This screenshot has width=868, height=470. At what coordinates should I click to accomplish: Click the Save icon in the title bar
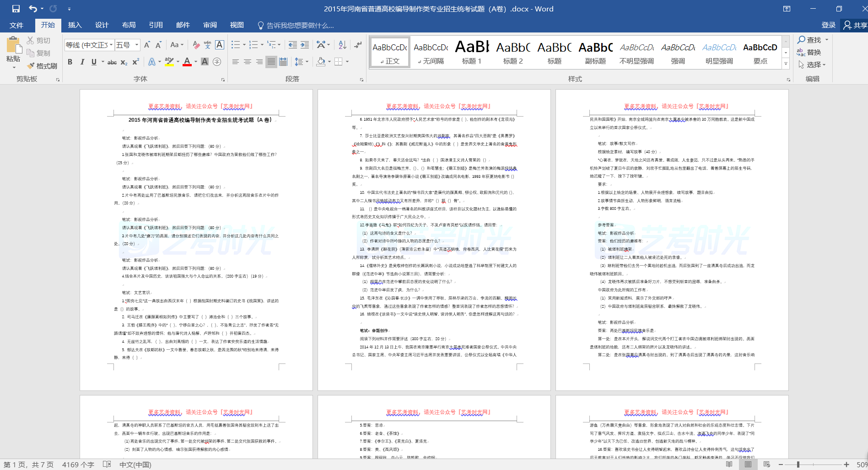click(16, 9)
